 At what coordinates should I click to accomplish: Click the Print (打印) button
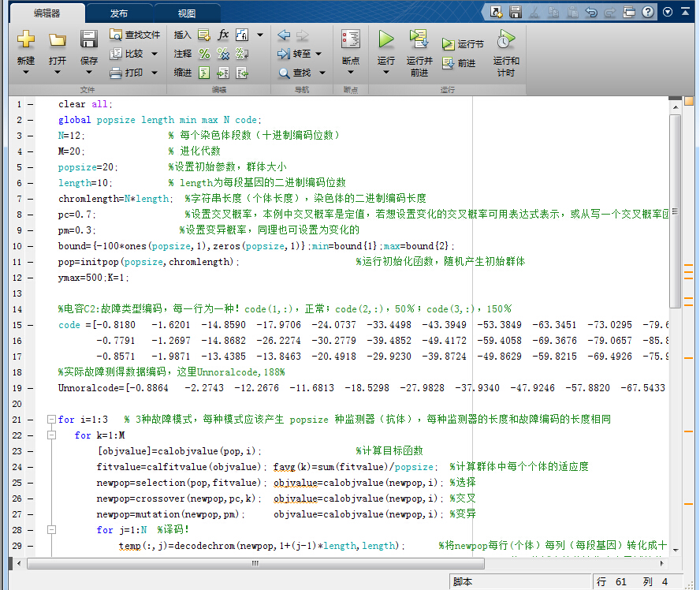(127, 73)
